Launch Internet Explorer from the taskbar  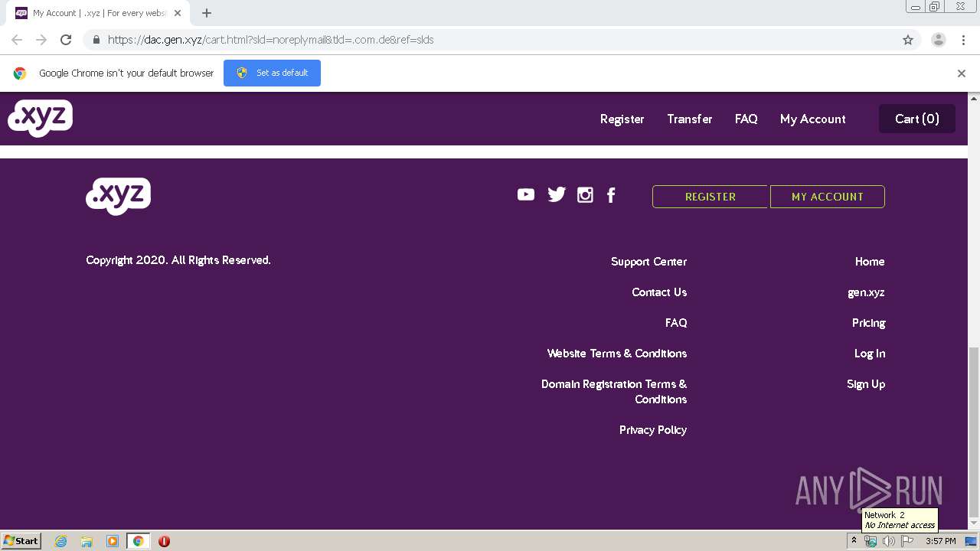click(60, 541)
